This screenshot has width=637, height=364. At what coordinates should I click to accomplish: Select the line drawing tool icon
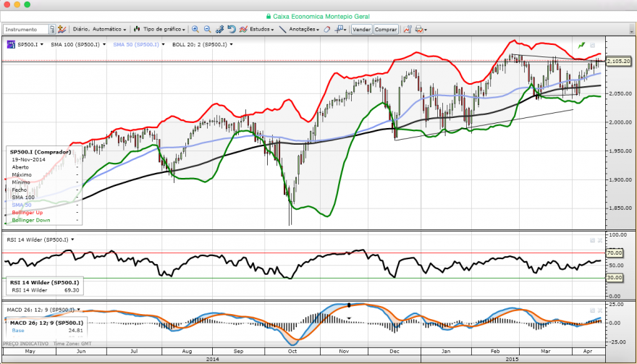pyautogui.click(x=283, y=29)
